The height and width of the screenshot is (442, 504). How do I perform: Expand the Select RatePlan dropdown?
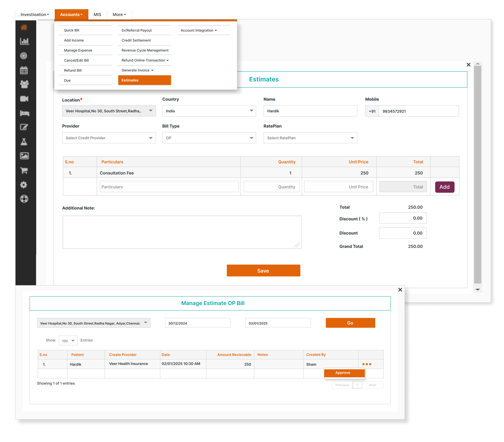point(310,138)
